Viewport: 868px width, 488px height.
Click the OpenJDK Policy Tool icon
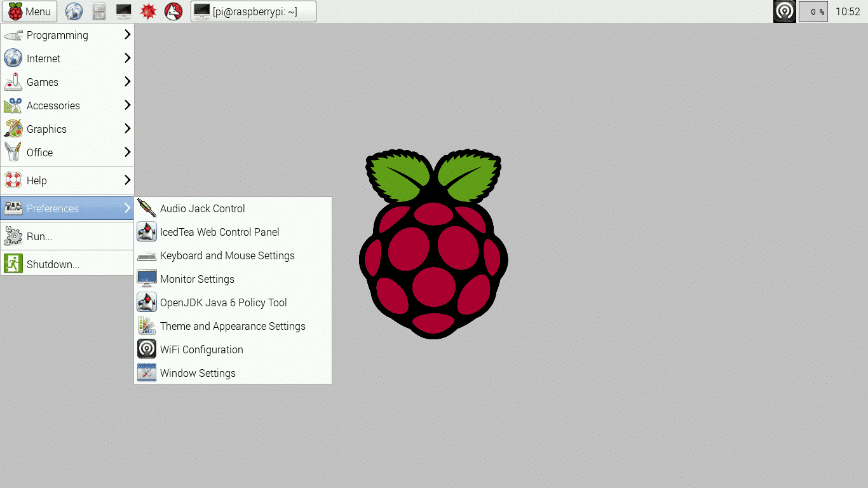coord(147,302)
